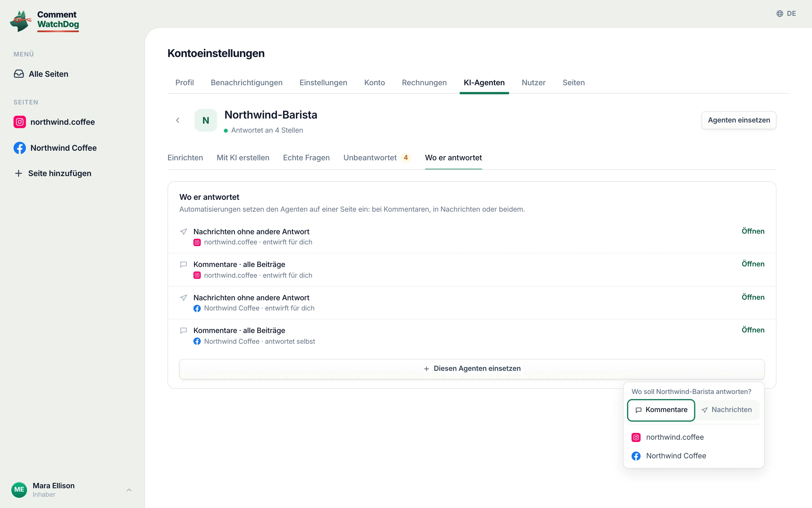Open the Einrichten sub-tab
Screen dimensions: 812x508
185,157
